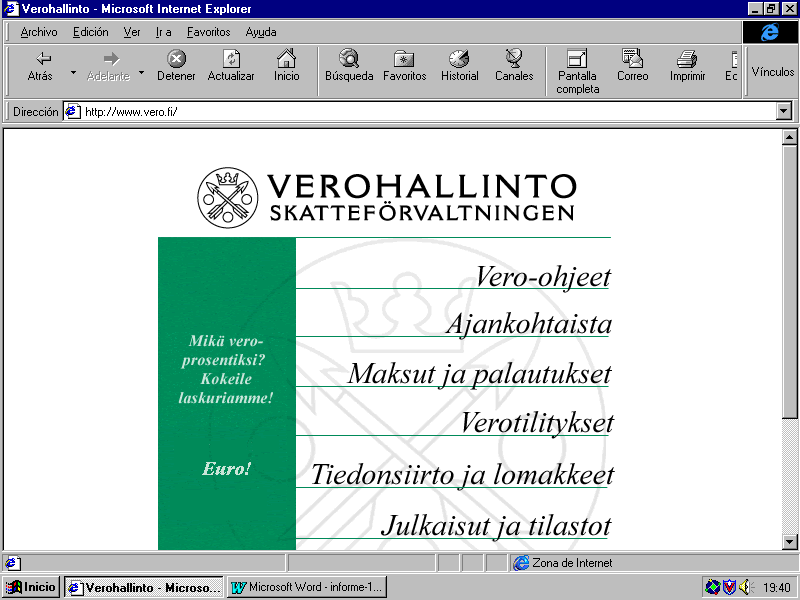Screen dimensions: 800x600
Task: Go home with the Inicio toolbar button
Action: point(286,67)
